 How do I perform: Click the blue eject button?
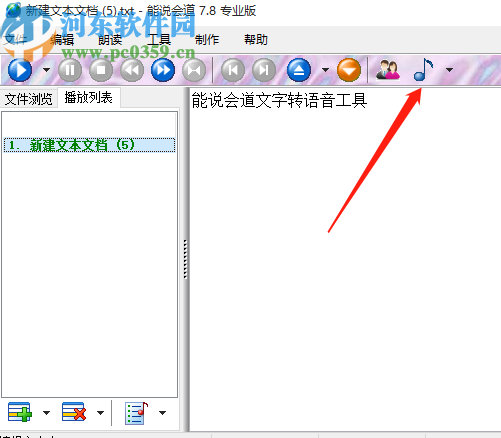[299, 70]
